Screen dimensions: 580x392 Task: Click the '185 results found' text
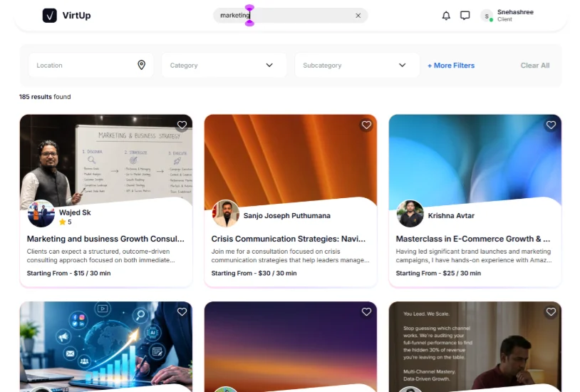point(45,97)
